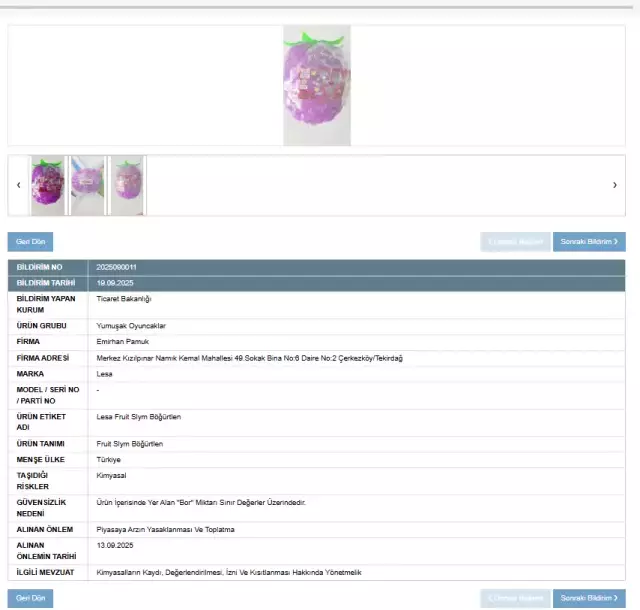640x610 pixels.
Task: Click the Kimyasal risk value
Action: 111,475
